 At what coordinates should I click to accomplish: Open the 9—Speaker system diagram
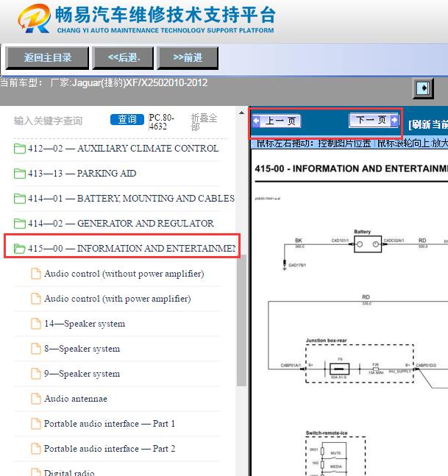coord(82,374)
